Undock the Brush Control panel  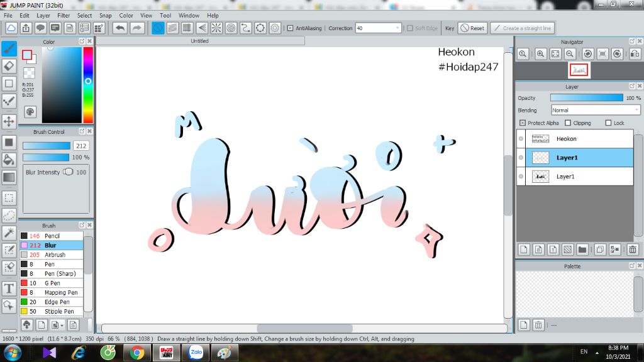82,131
